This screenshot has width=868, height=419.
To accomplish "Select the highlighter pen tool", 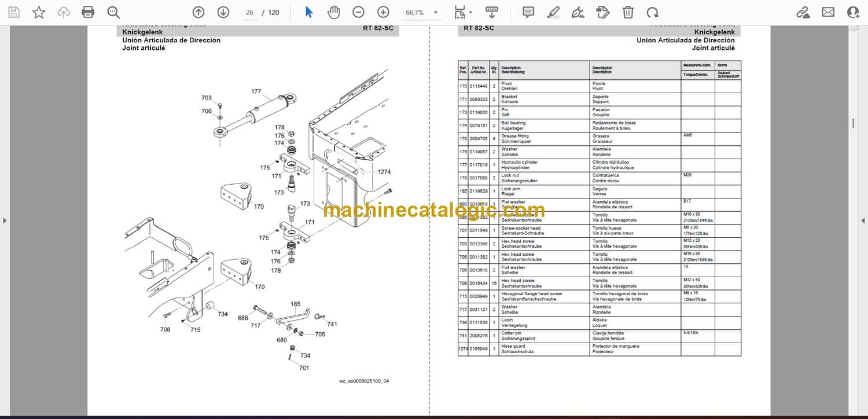I will coord(553,12).
